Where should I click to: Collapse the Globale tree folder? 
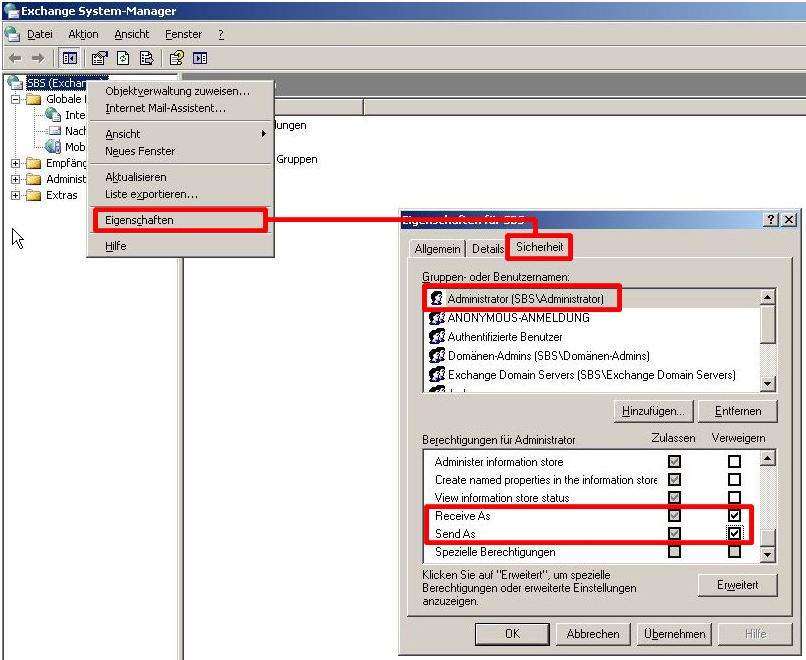[16, 99]
